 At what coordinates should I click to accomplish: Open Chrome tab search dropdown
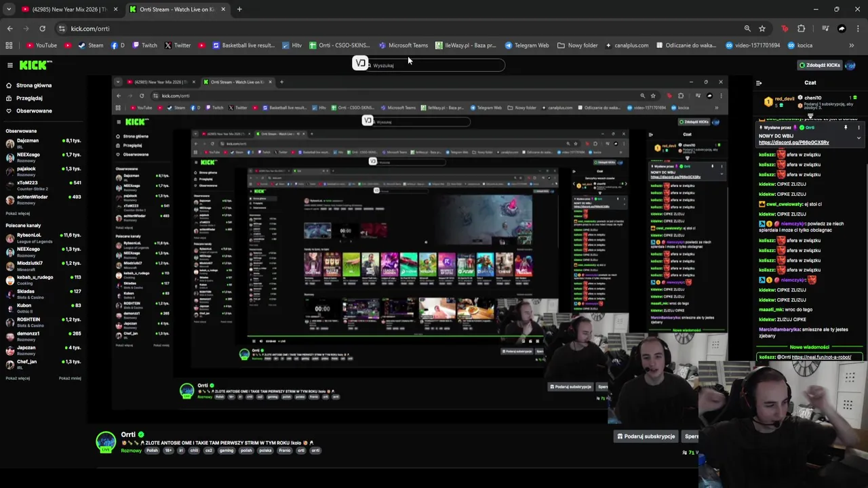9,9
